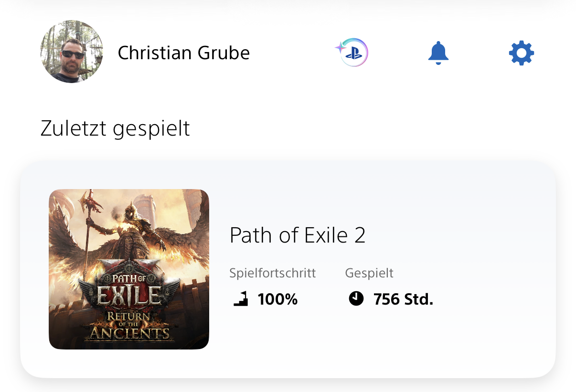
Task: Select the Zuletzt gespielt heading
Action: [x=115, y=128]
